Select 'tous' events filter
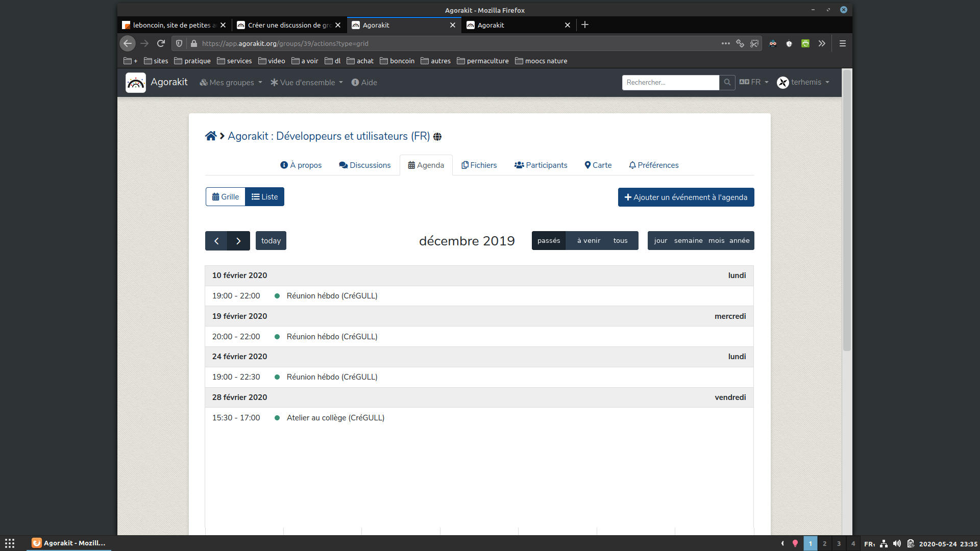This screenshot has height=551, width=980. click(620, 241)
